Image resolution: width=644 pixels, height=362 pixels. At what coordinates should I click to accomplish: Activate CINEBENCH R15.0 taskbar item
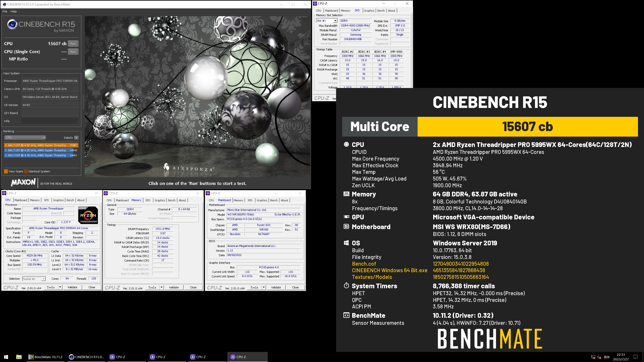tap(86, 357)
